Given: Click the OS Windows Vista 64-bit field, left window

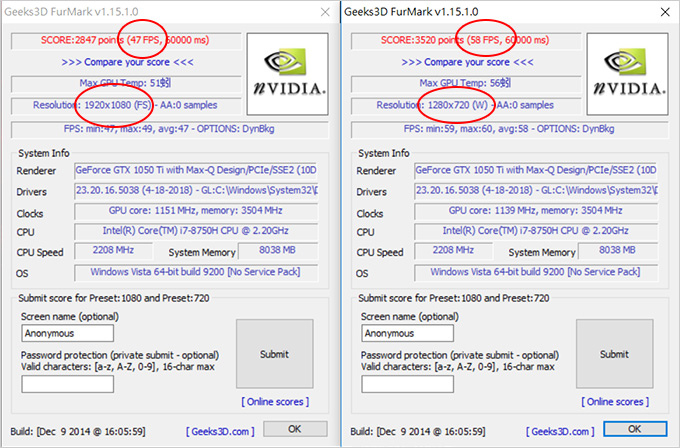Looking at the screenshot, I should pyautogui.click(x=196, y=273).
